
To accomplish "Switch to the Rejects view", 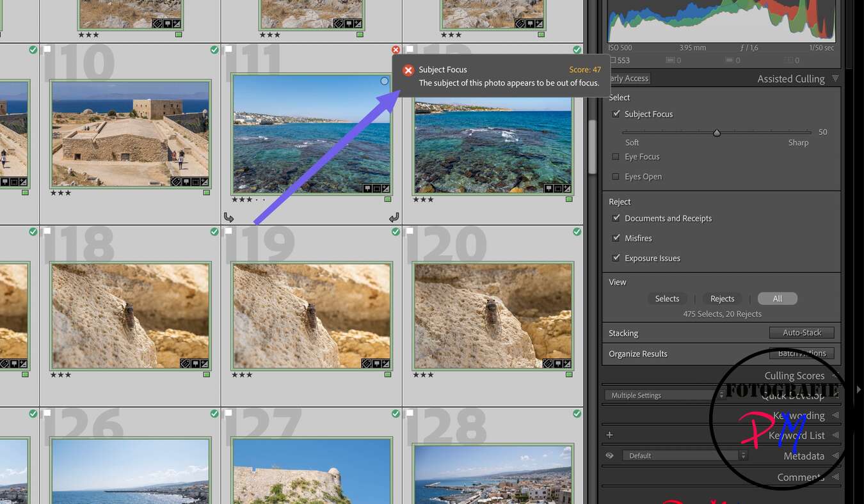I will 722,298.
